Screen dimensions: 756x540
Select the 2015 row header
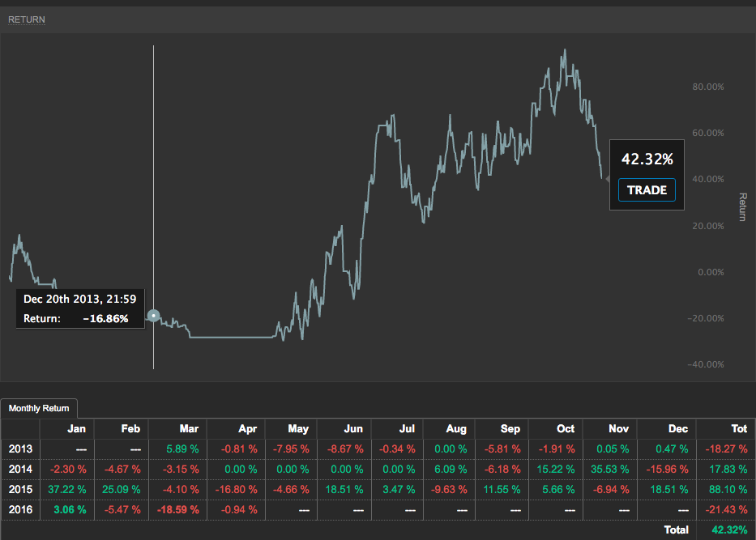pyautogui.click(x=19, y=490)
